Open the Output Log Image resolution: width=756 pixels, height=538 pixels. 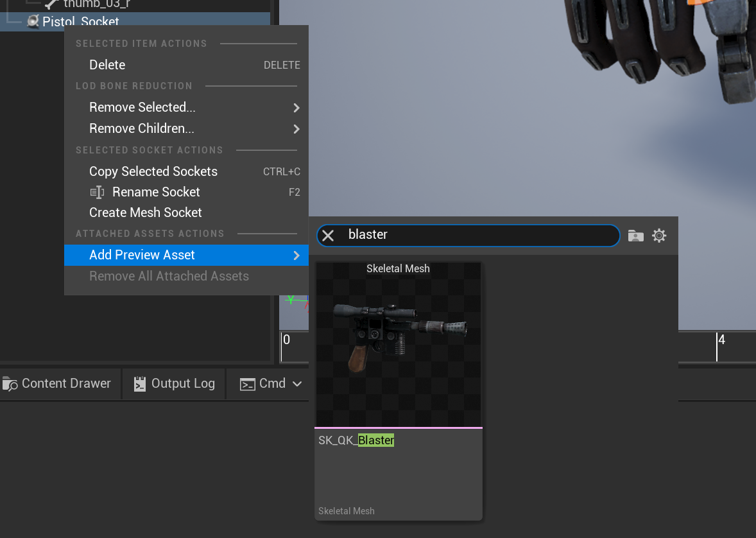[174, 383]
